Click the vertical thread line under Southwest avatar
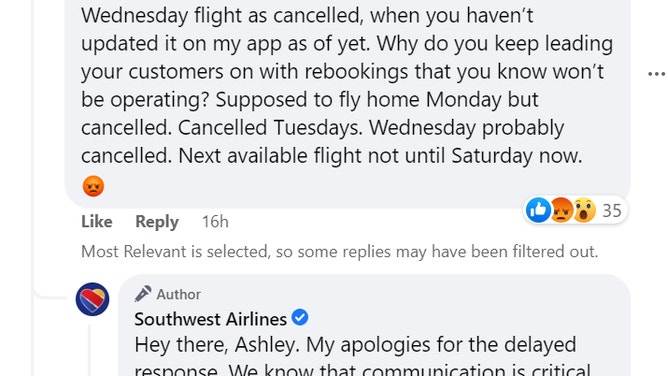Viewport: 668px width, 376px height. click(x=89, y=350)
